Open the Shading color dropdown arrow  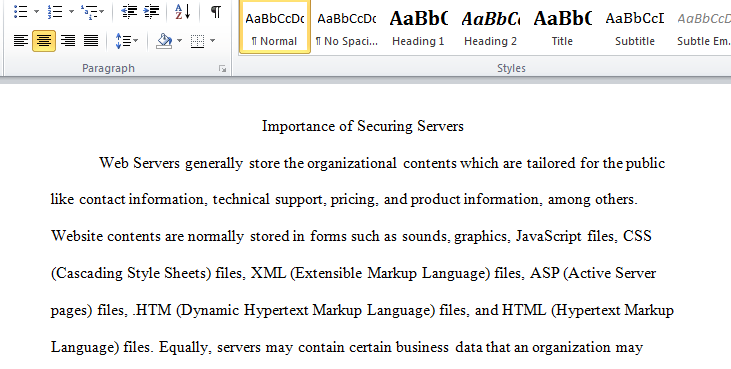pos(179,41)
